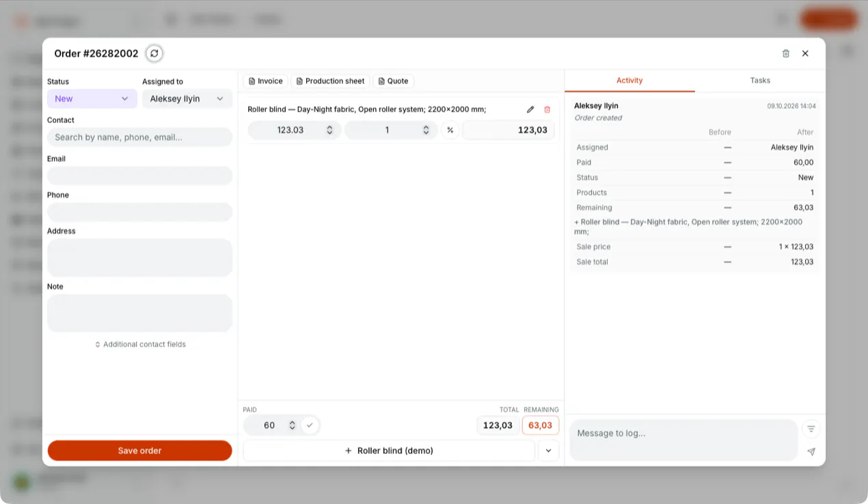This screenshot has width=868, height=504.
Task: Click the timestamp 09.10.2026 14:04
Action: tap(791, 106)
